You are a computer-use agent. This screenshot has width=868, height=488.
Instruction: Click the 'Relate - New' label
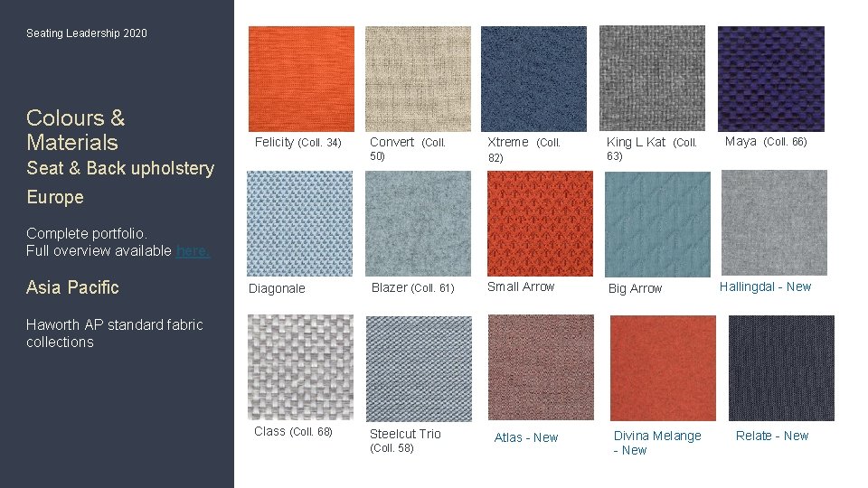point(772,436)
